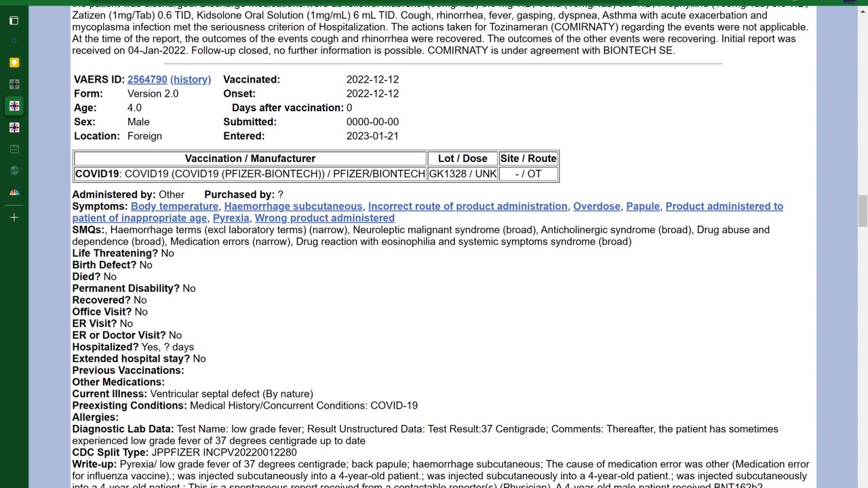Click the 'Write-up:' label
Viewport: 868px width, 488px height.
coord(94,464)
